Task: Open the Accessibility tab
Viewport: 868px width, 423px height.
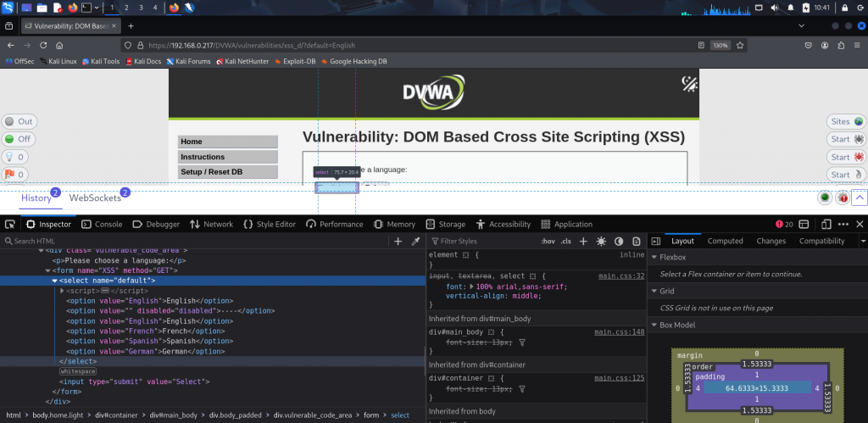Action: (x=503, y=225)
